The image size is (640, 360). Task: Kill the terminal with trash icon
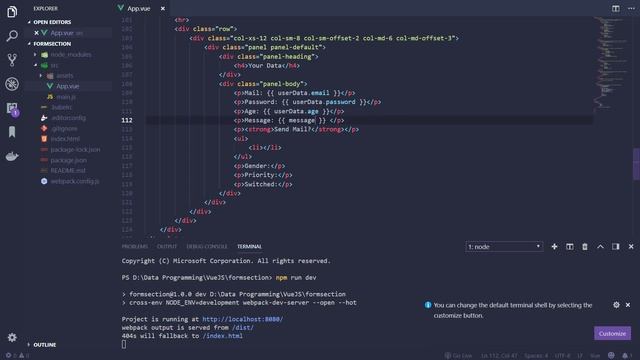[585, 247]
